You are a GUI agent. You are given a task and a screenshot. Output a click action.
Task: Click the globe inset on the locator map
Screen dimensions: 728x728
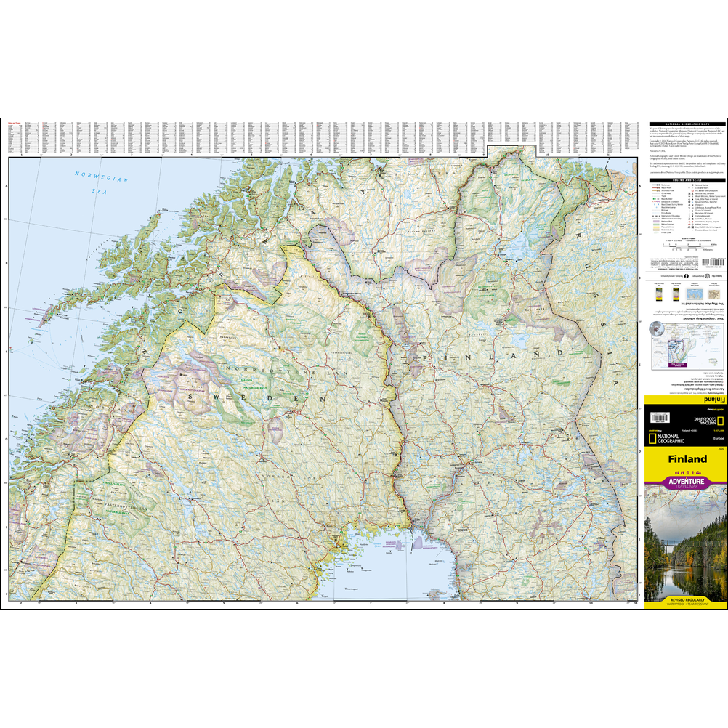click(657, 328)
